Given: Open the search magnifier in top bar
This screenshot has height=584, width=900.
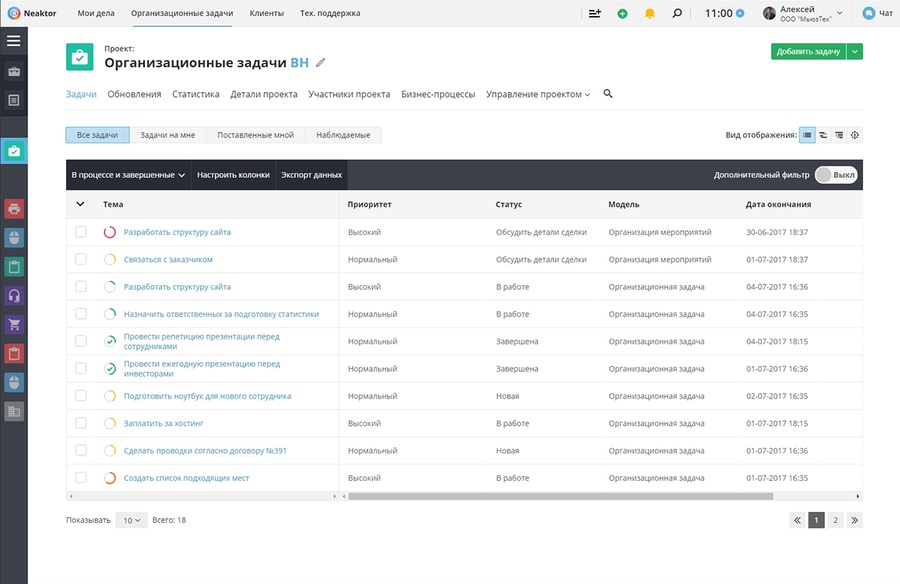Looking at the screenshot, I should [x=677, y=13].
